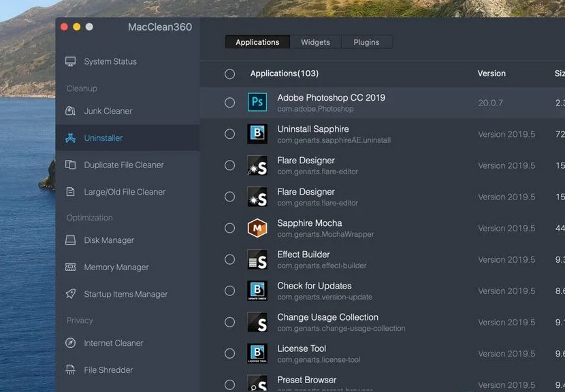Click Sapphire Mocha name text
Viewport: 565px width, 392px height.
(310, 223)
